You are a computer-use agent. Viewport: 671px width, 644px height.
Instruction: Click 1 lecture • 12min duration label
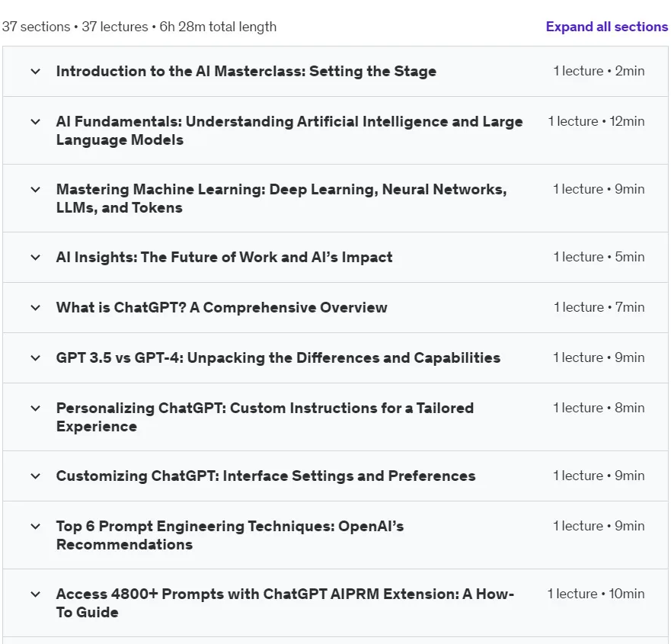click(596, 122)
